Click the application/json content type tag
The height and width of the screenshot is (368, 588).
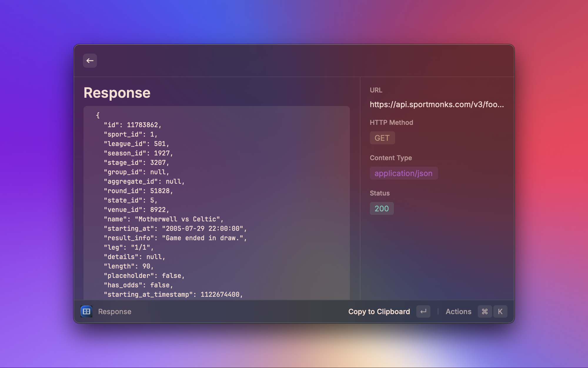403,173
